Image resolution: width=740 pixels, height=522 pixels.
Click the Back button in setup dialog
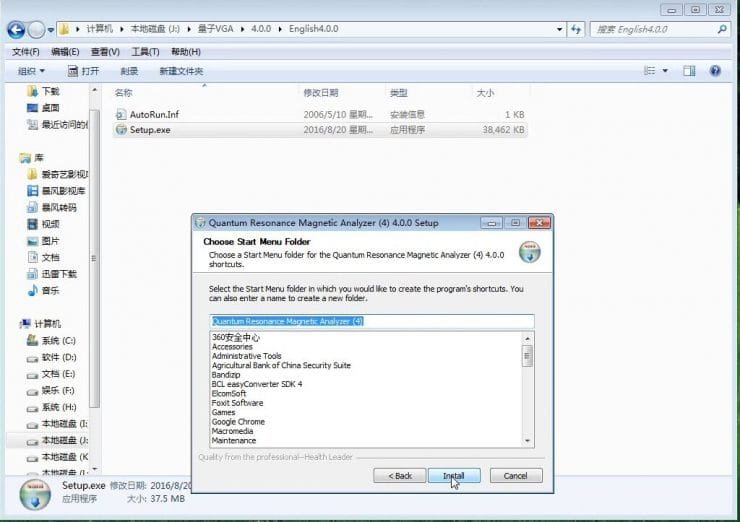400,476
